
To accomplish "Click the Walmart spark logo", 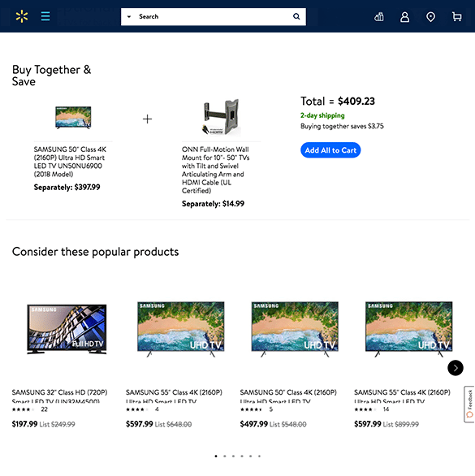I will click(x=22, y=16).
